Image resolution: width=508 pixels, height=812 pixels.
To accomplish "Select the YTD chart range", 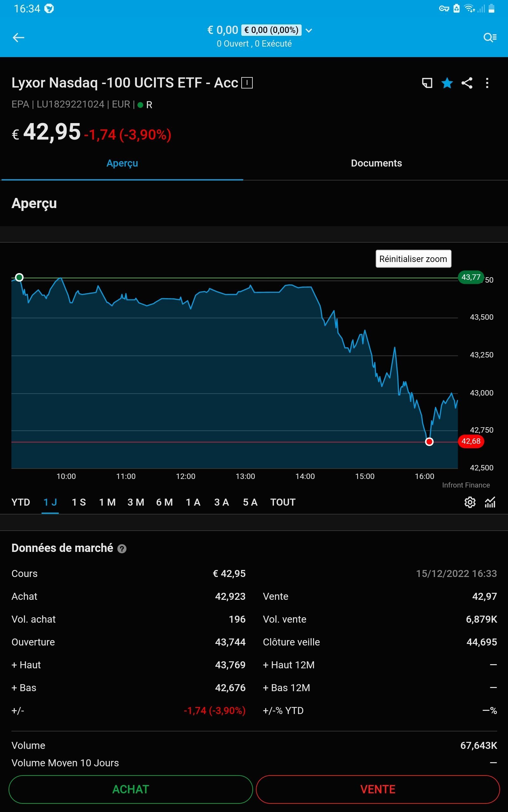I will 21,502.
